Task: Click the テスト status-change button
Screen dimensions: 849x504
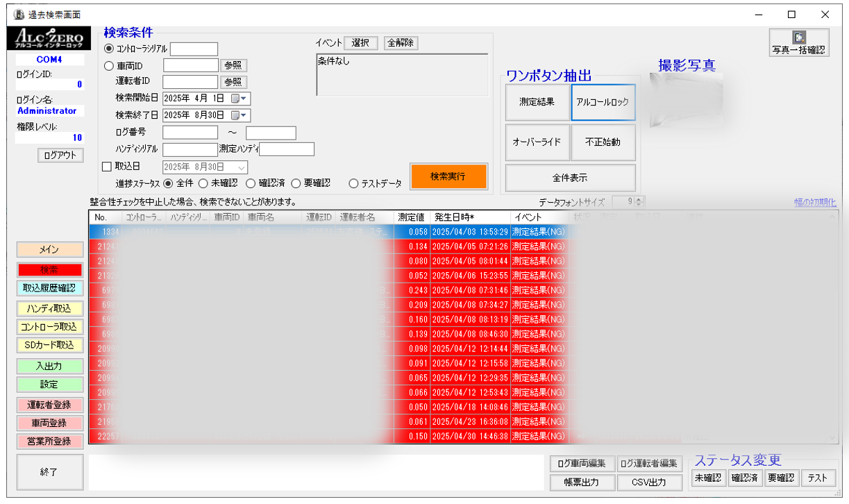Action: coord(818,478)
